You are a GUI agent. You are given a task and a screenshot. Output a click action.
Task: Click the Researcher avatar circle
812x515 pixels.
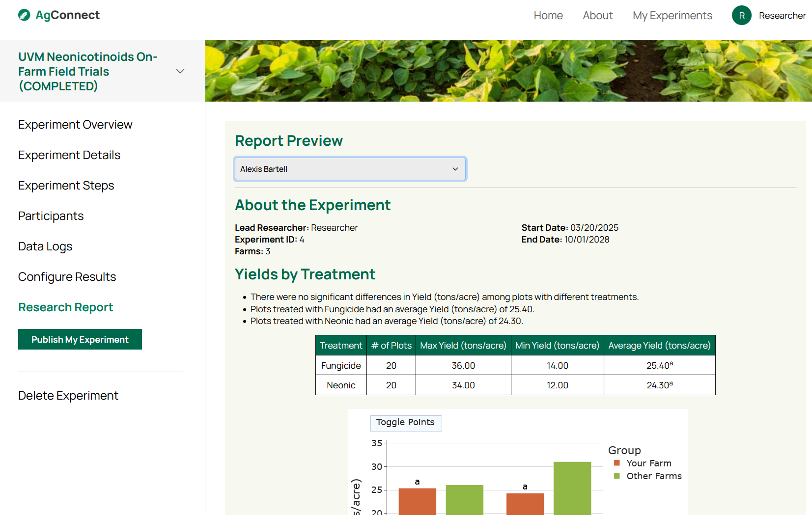741,16
